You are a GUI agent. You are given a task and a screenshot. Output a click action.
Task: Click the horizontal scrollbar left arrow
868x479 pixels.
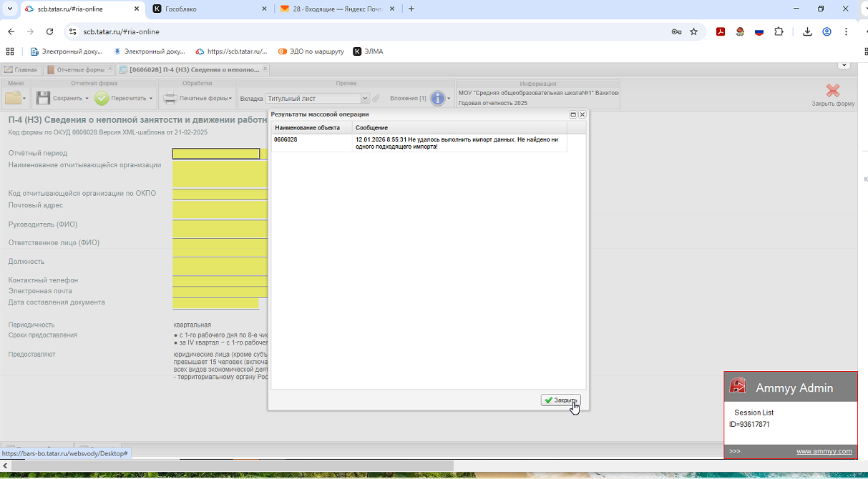6,465
